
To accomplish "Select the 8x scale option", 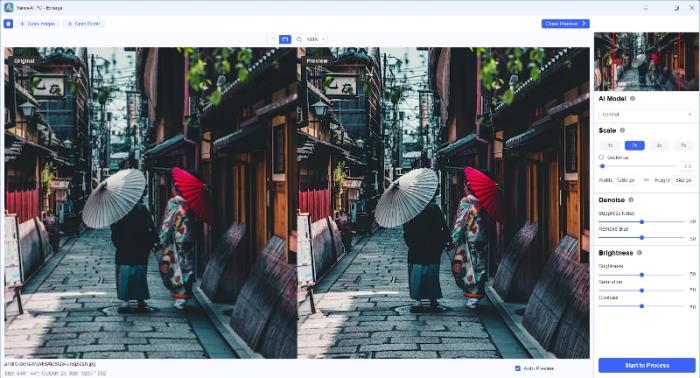I will (683, 145).
